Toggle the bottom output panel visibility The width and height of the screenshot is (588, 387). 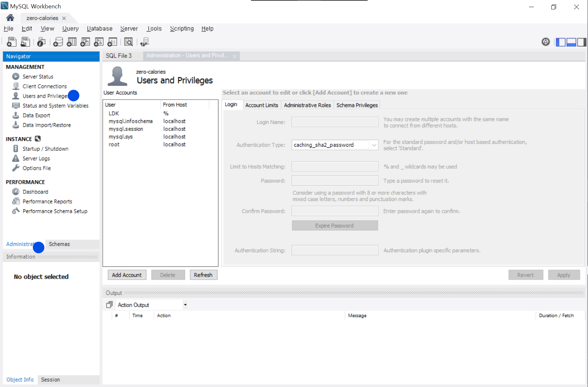(x=571, y=42)
